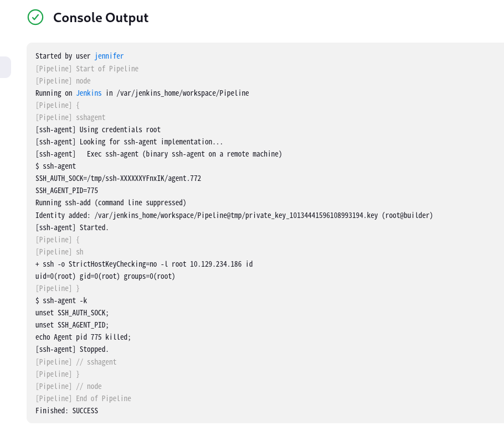Viewport: 504px width, 431px height.
Task: Click the "End of Pipeline" log line
Action: click(x=83, y=398)
